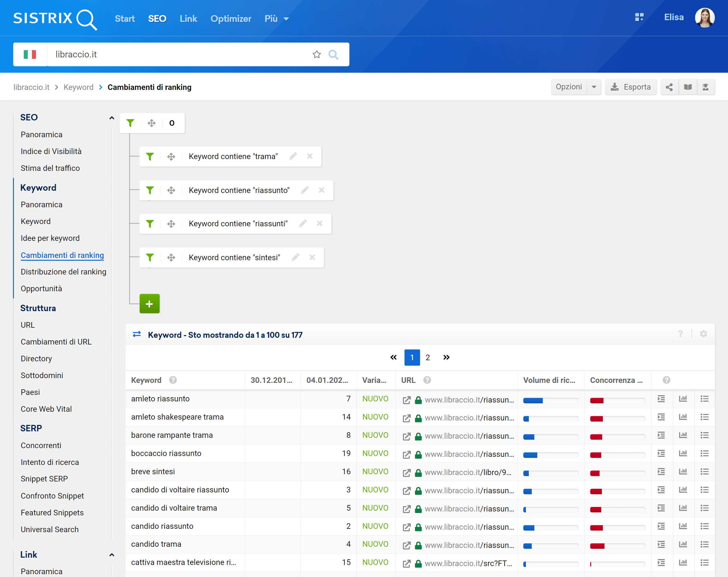This screenshot has height=577, width=728.
Task: Collapse the Link sidebar section
Action: tap(112, 555)
